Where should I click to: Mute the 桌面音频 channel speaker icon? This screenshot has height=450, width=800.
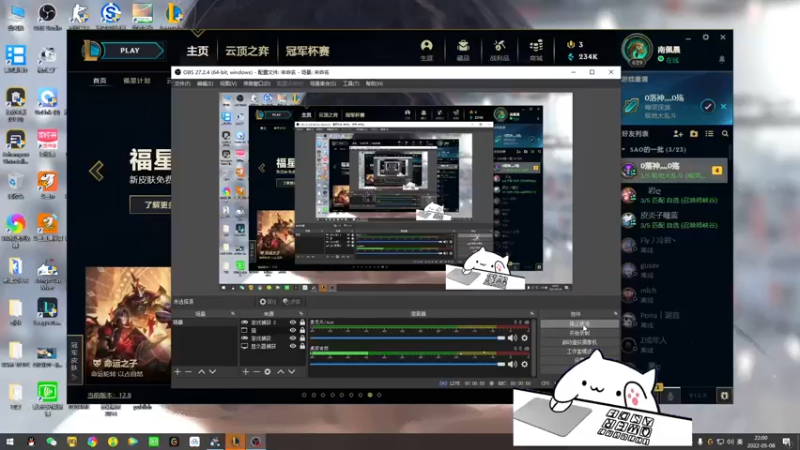512,364
